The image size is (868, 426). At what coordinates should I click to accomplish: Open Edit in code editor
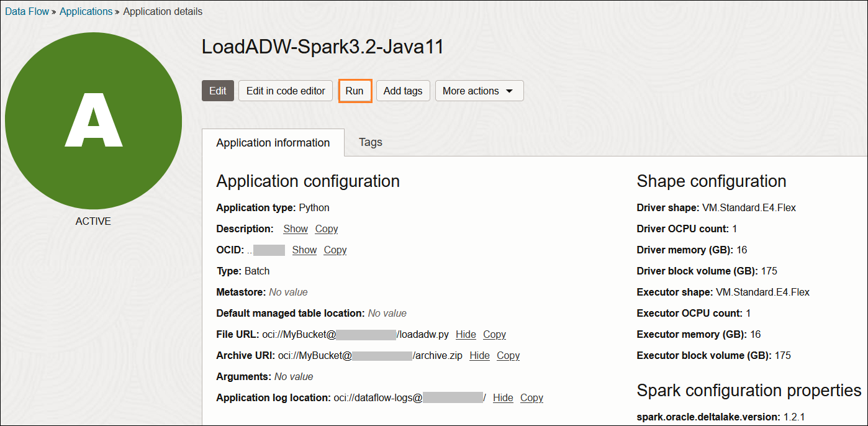click(286, 91)
